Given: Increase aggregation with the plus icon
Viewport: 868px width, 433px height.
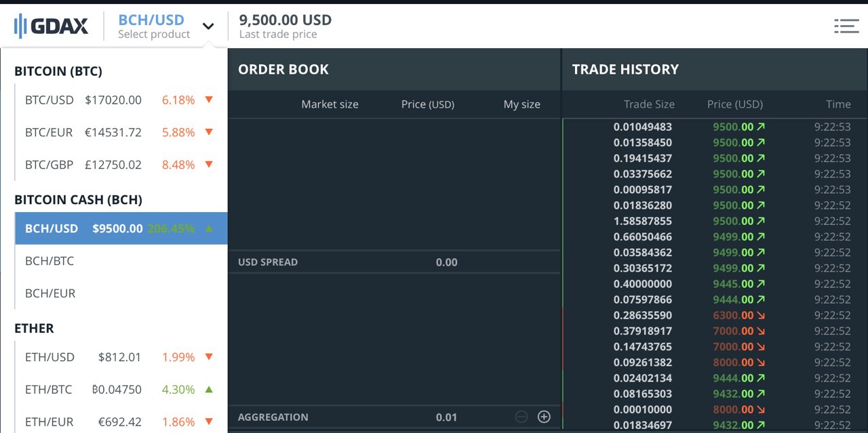Looking at the screenshot, I should click(544, 417).
